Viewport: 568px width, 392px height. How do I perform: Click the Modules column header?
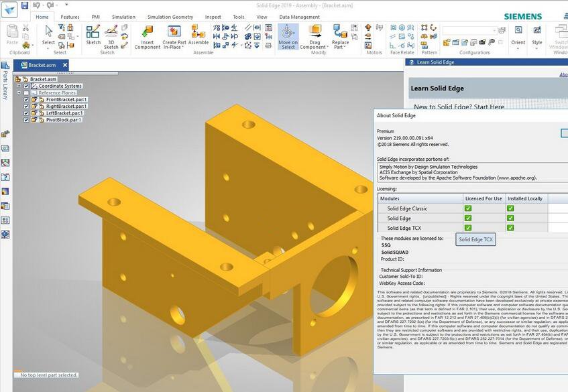420,198
